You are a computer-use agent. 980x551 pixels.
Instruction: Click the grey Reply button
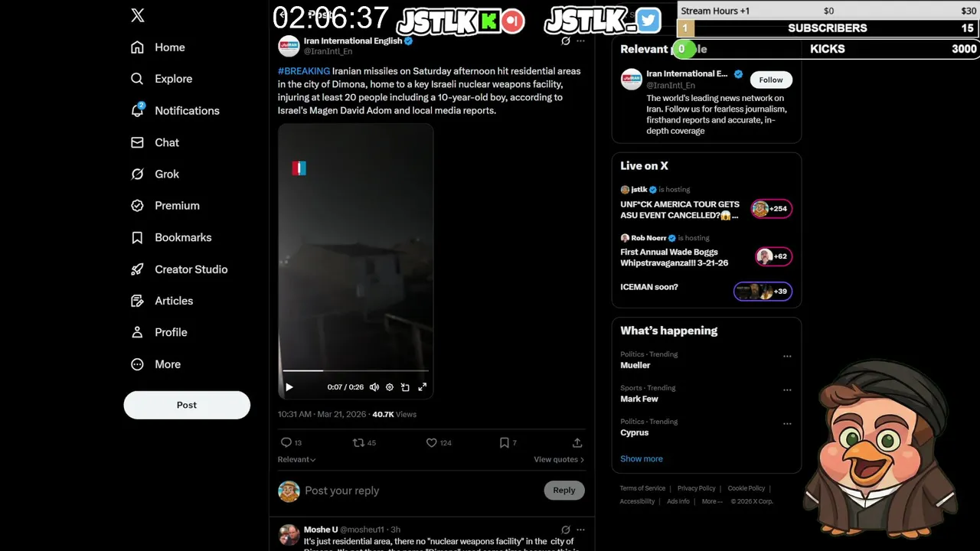pyautogui.click(x=564, y=491)
